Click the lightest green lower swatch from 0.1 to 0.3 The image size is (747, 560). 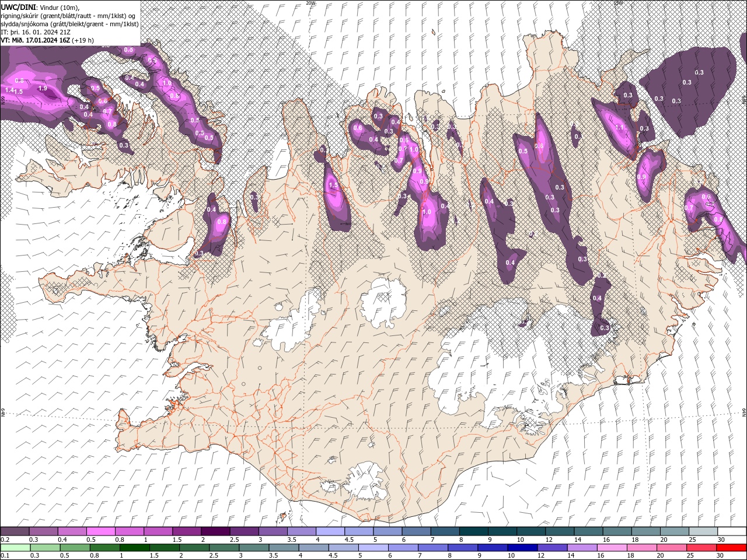[x=15, y=548]
